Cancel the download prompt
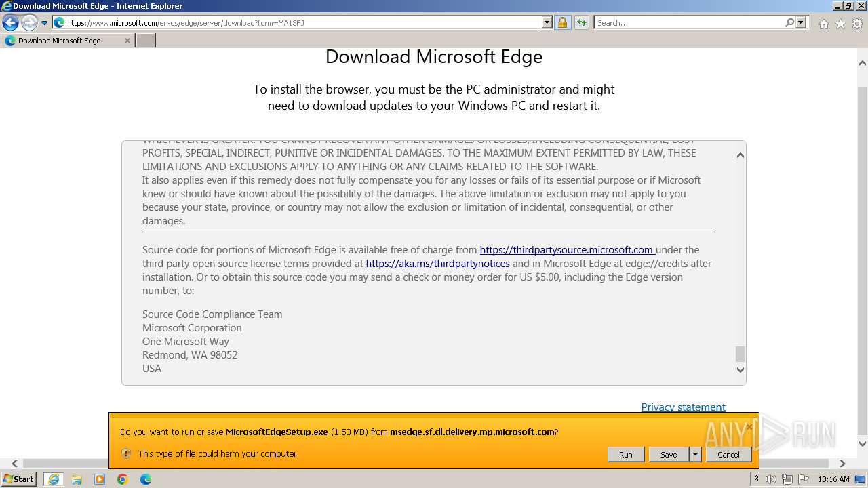Image resolution: width=868 pixels, height=488 pixels. pos(728,455)
